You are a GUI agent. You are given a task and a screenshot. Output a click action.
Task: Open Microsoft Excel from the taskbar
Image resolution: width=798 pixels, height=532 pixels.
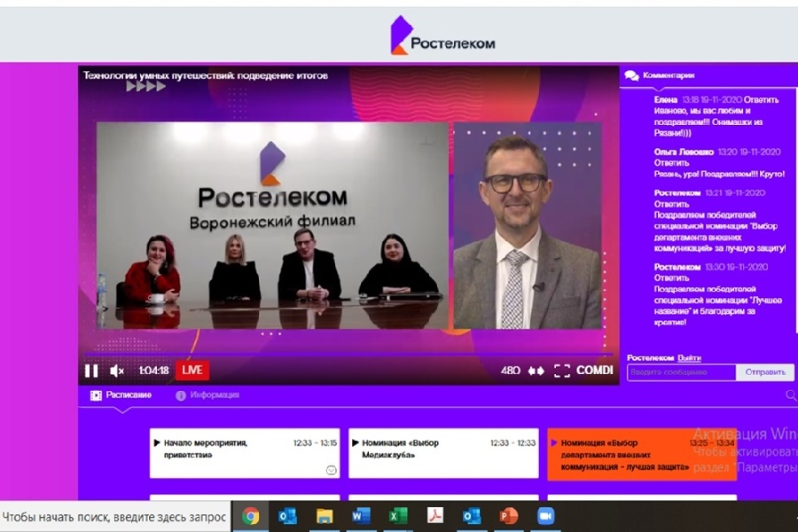[398, 517]
